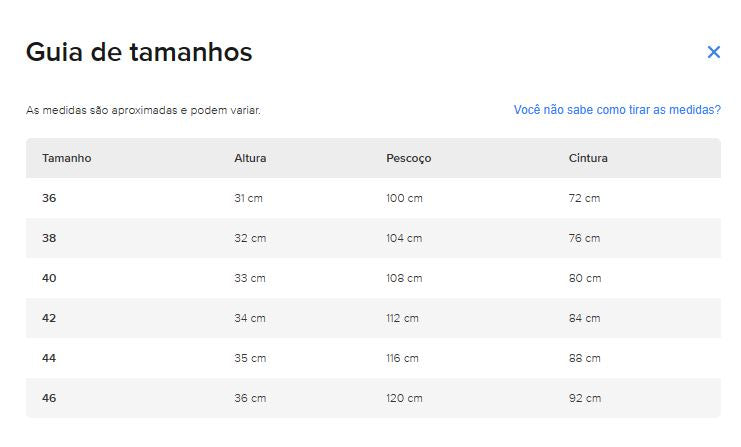Select size 36 row label

click(49, 198)
